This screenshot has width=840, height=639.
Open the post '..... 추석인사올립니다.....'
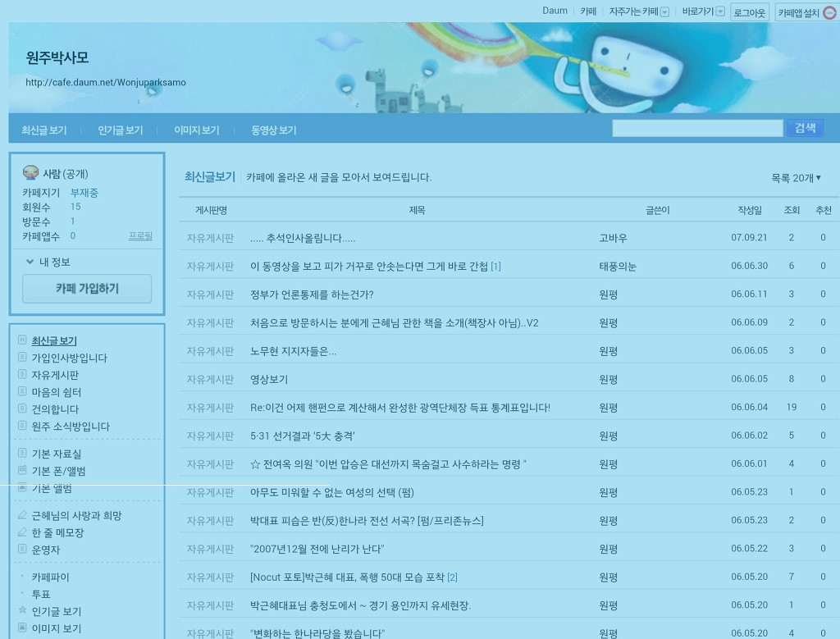point(303,239)
